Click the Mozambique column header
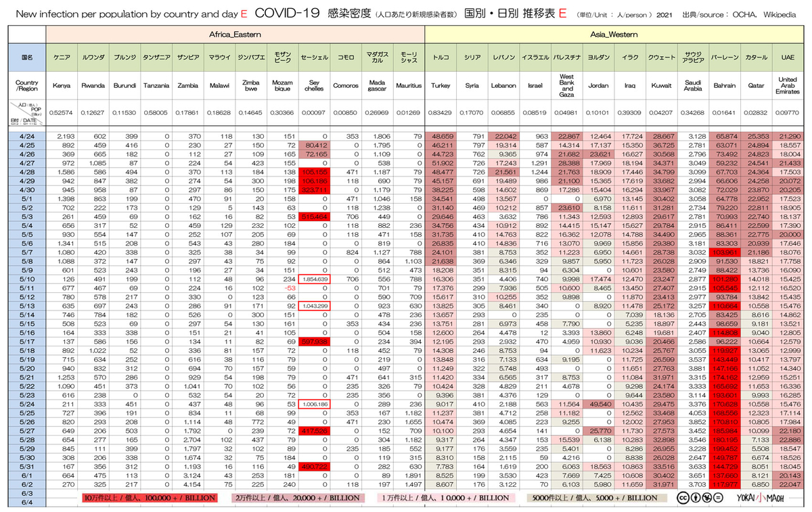812x512 pixels. pyautogui.click(x=282, y=86)
